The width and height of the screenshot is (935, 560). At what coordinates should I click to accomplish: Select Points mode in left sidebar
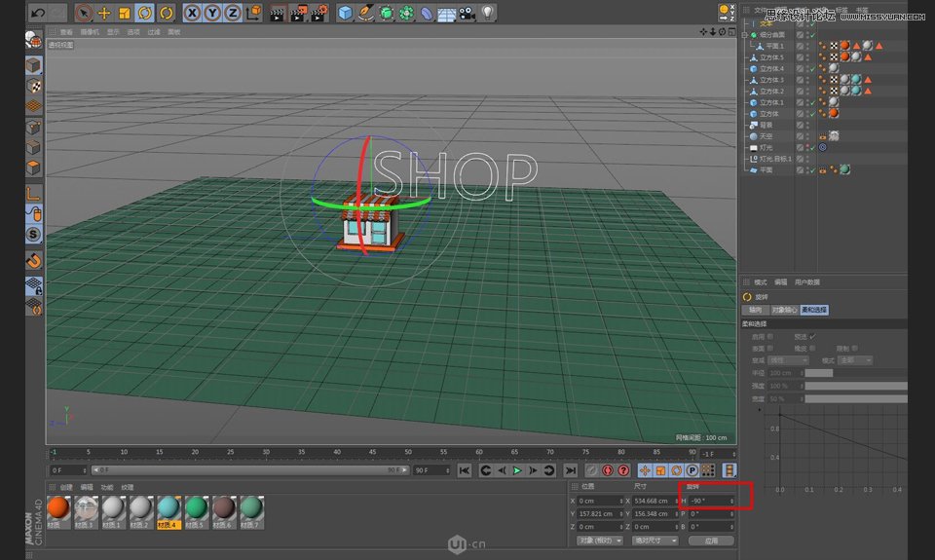[34, 127]
